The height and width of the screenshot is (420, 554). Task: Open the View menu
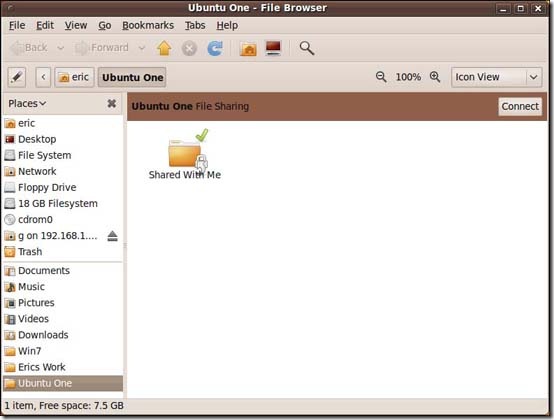[x=76, y=25]
